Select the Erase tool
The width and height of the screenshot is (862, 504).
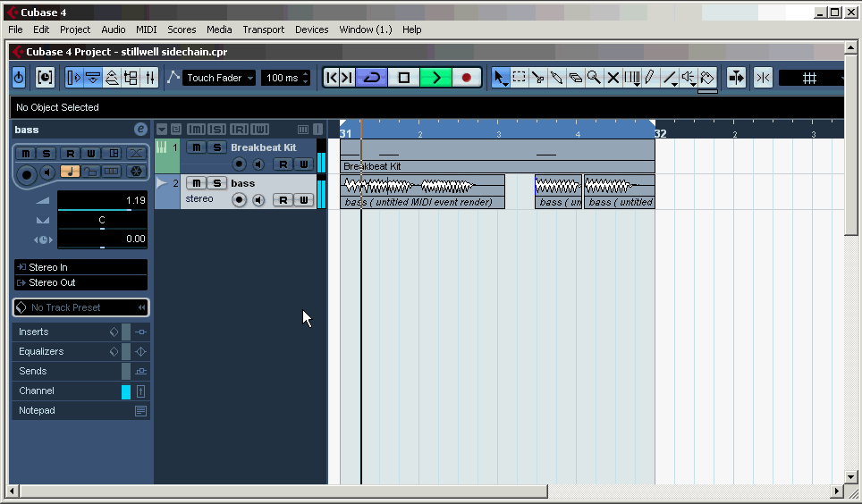point(576,78)
